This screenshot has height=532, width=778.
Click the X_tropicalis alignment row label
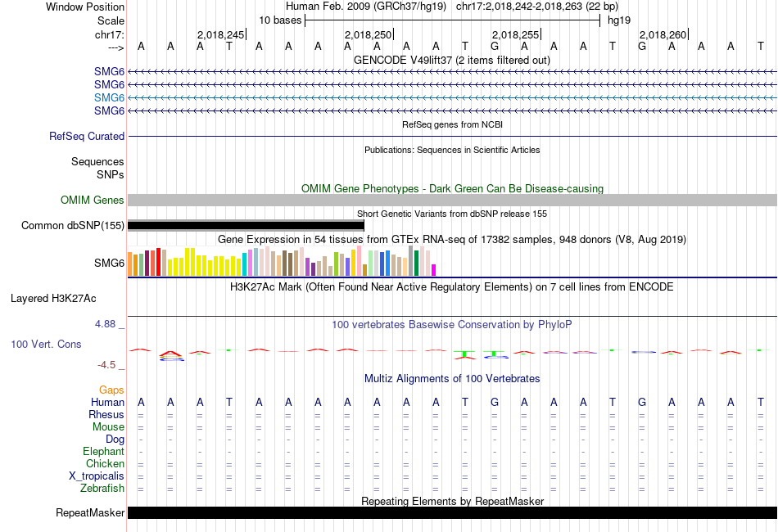(x=97, y=476)
